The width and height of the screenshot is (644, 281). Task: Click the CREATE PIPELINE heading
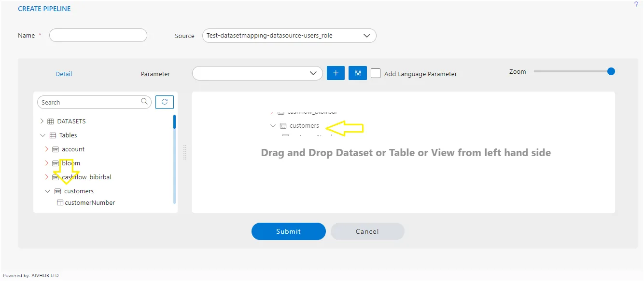click(44, 9)
